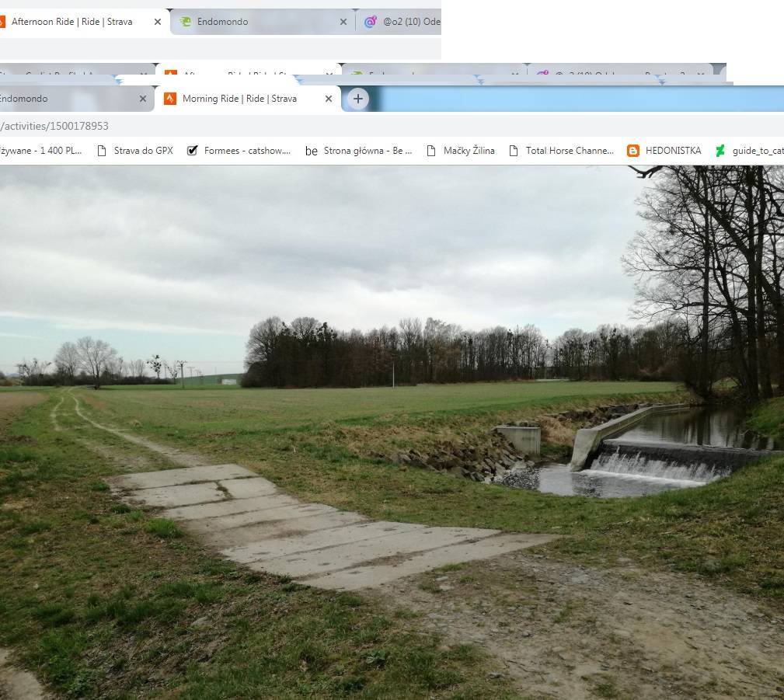The height and width of the screenshot is (700, 784).
Task: Switch to the Afternoon Ride Strava tab
Action: (71, 22)
